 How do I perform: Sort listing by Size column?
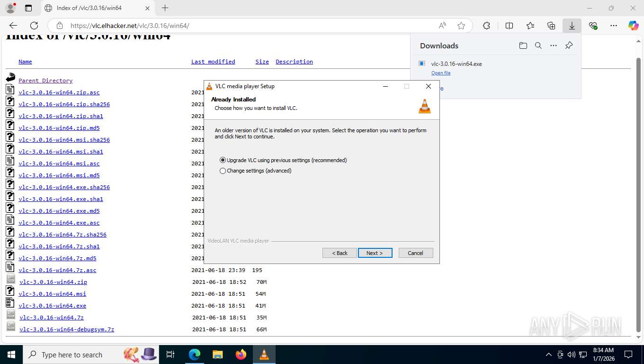(x=262, y=62)
